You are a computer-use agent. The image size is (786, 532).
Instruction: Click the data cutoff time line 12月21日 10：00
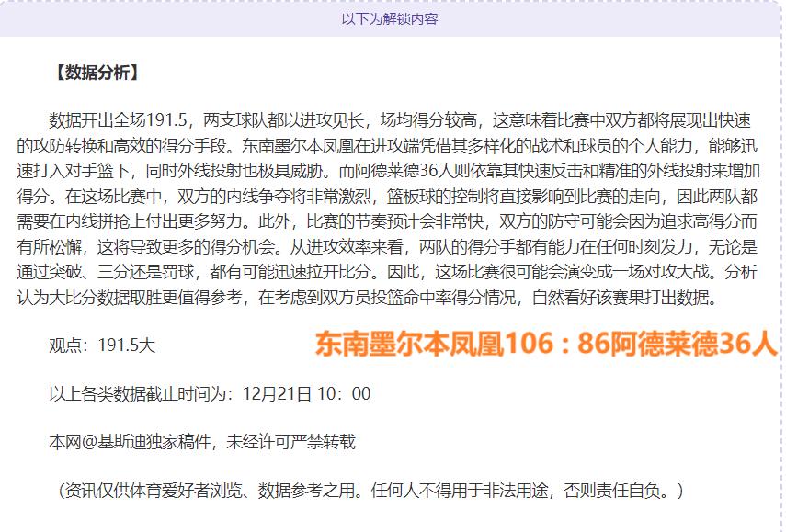pyautogui.click(x=210, y=394)
